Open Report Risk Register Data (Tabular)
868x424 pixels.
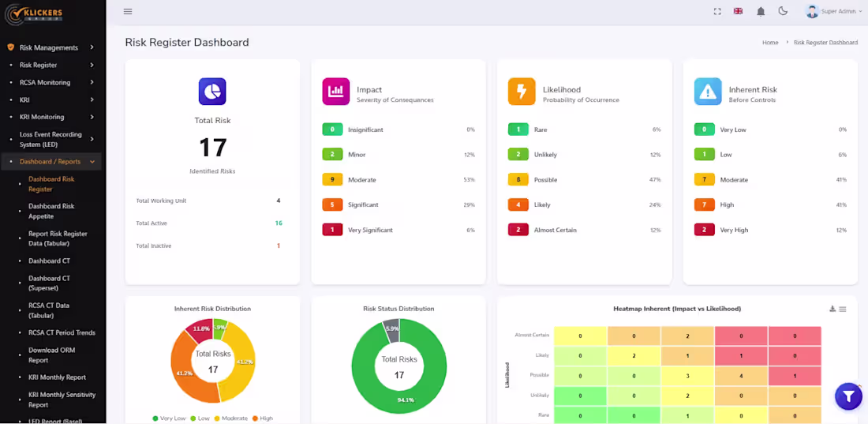pos(58,238)
